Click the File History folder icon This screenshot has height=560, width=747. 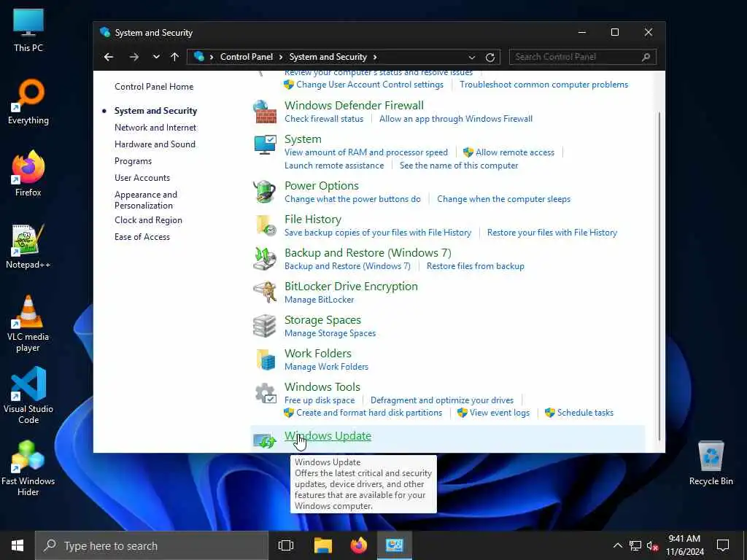(x=266, y=225)
